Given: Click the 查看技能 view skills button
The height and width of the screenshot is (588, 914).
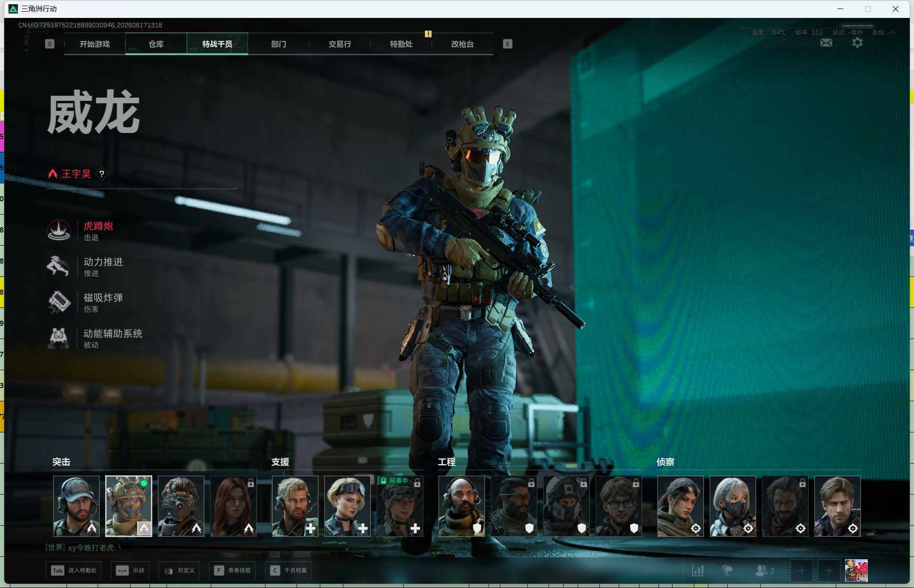Looking at the screenshot, I should coord(233,571).
